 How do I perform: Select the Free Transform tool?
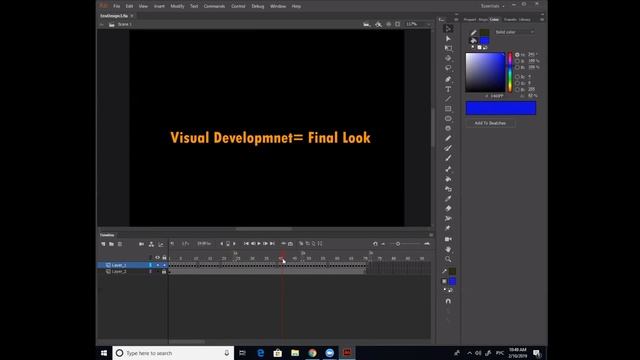448,48
